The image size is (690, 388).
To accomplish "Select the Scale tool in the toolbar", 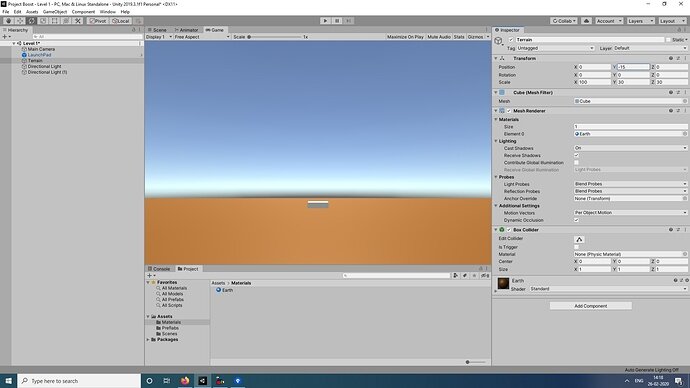I will click(43, 21).
